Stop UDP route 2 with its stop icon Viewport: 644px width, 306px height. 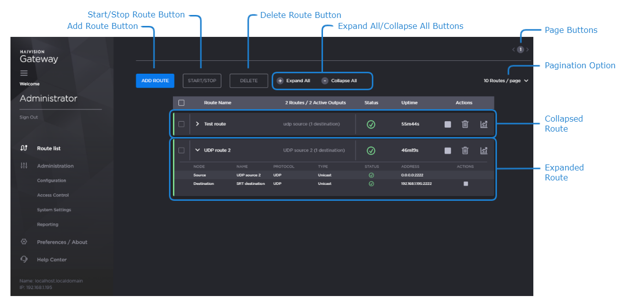[448, 151]
